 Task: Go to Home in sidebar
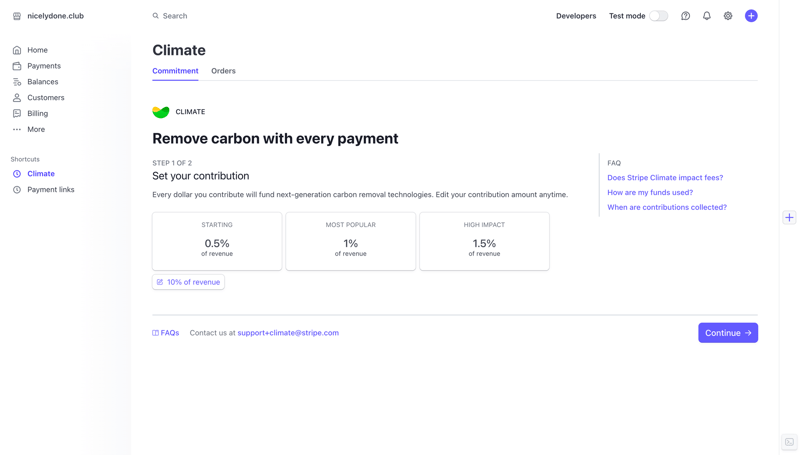tap(37, 50)
